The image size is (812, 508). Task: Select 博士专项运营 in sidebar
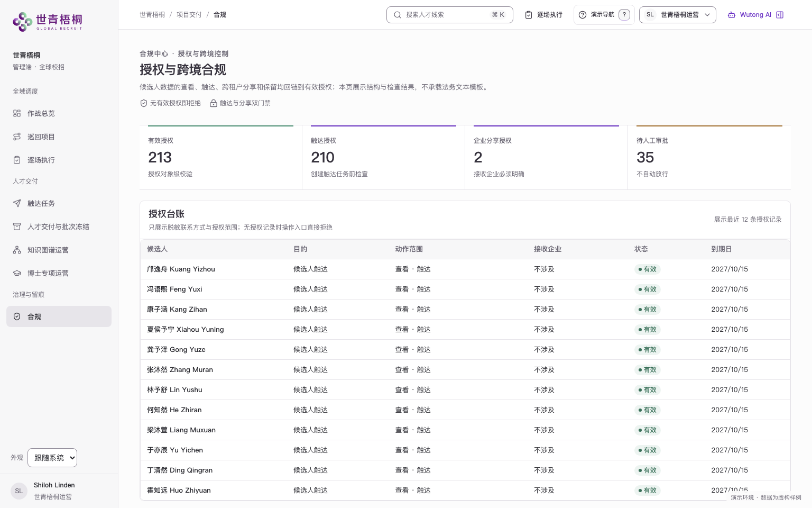click(x=59, y=273)
